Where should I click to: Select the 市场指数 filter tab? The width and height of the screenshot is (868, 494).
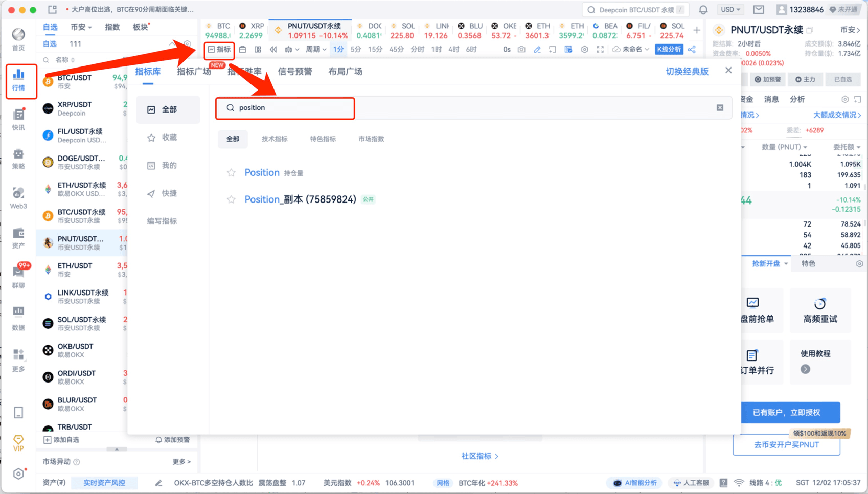pos(371,139)
